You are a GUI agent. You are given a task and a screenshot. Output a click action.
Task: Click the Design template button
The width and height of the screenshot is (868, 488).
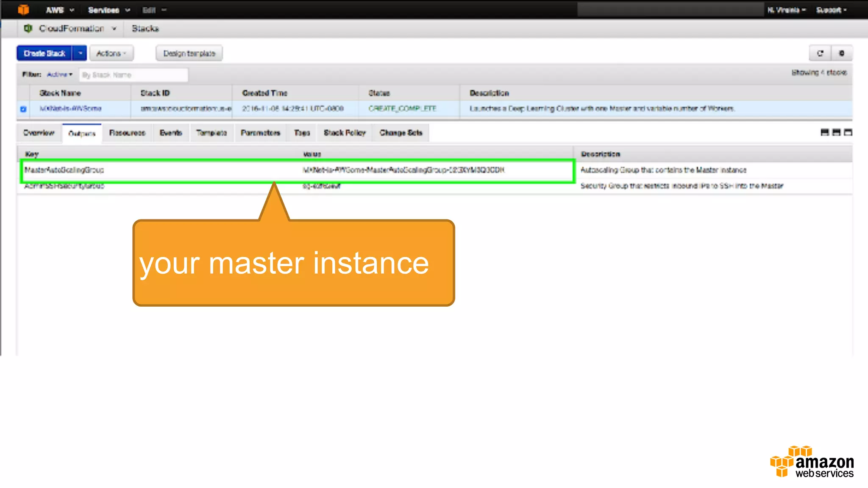[189, 53]
